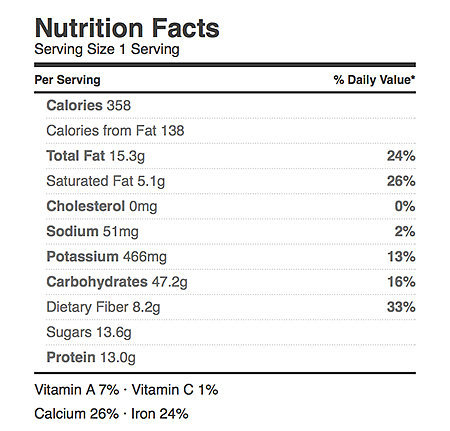Click the Sodium 51mg label
This screenshot has height=431, width=450.
tap(92, 231)
